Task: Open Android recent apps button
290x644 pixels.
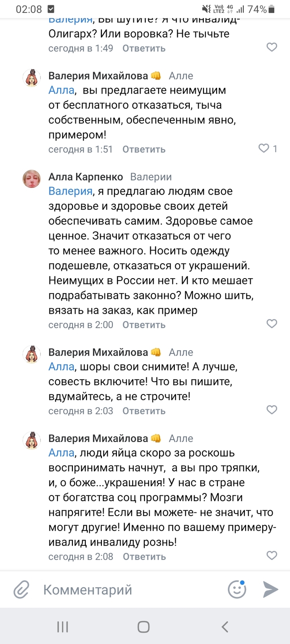Action: pyautogui.click(x=63, y=627)
